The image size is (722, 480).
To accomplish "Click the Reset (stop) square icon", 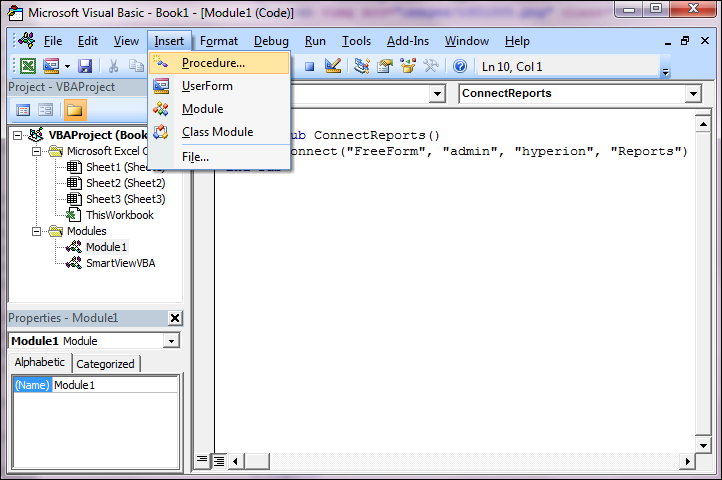I will click(309, 66).
